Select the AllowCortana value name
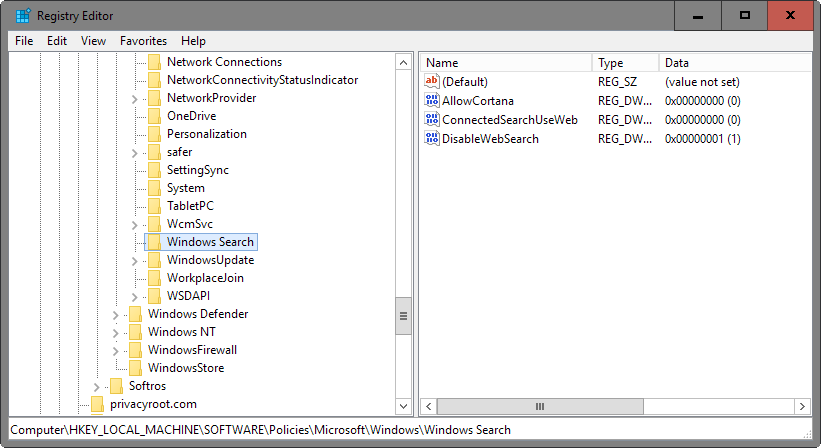This screenshot has width=821, height=448. point(478,100)
